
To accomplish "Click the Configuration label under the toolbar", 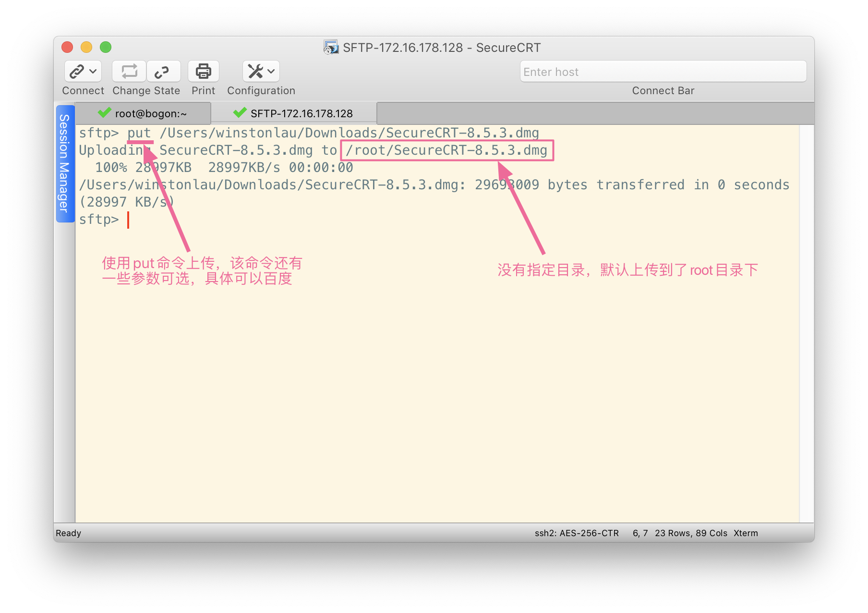I will tap(261, 91).
